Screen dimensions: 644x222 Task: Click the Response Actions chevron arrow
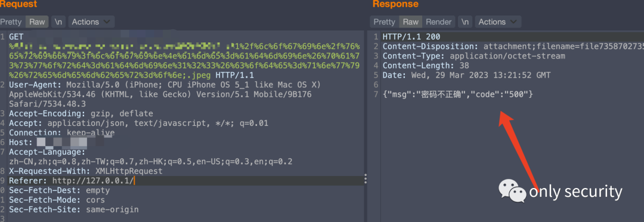click(x=513, y=22)
